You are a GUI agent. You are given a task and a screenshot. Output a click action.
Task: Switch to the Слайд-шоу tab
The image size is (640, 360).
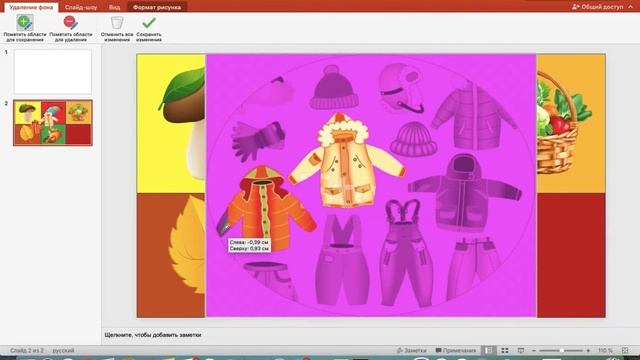point(81,7)
